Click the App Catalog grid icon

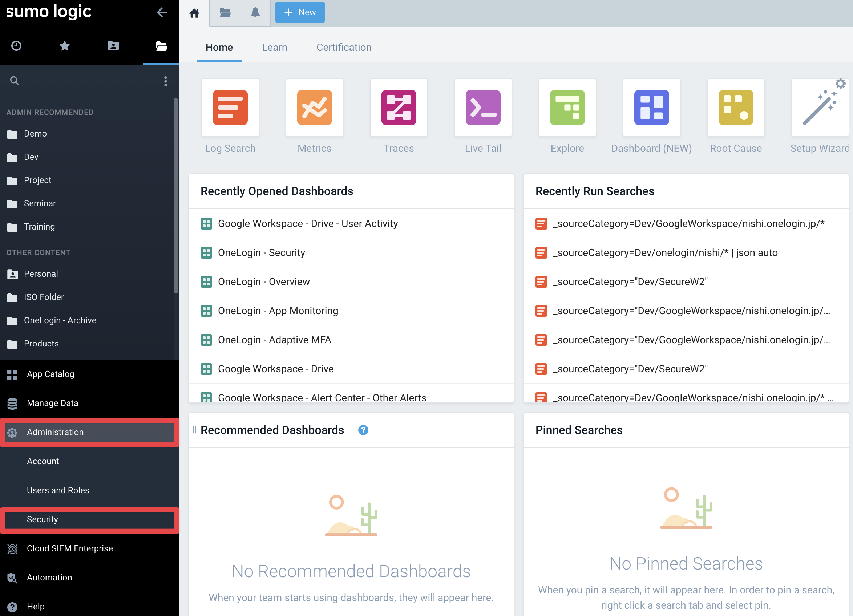point(12,374)
